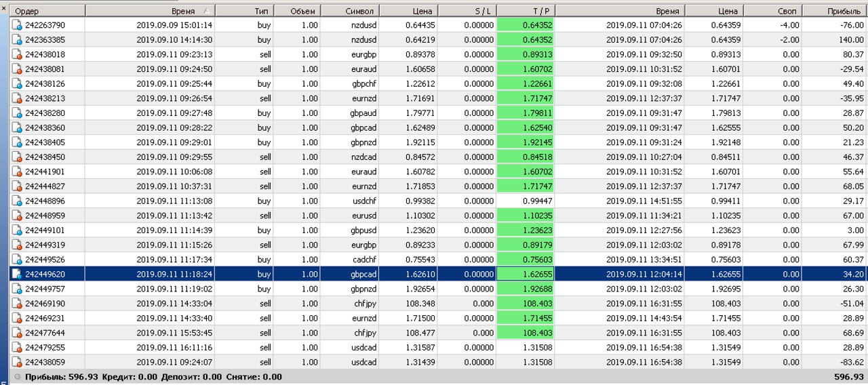
Task: Select the nzdcad row with profit 46.37
Action: pos(438,157)
